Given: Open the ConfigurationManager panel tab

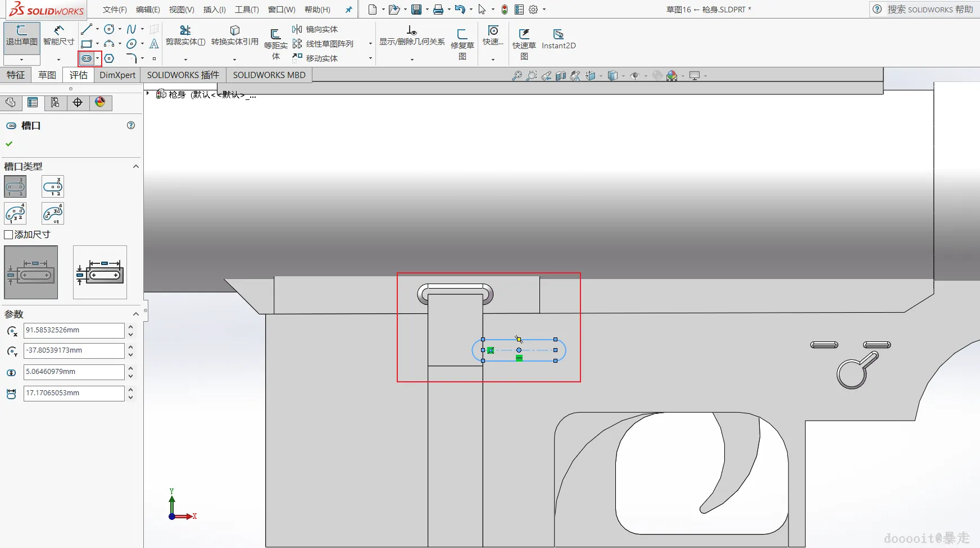Looking at the screenshot, I should point(55,102).
